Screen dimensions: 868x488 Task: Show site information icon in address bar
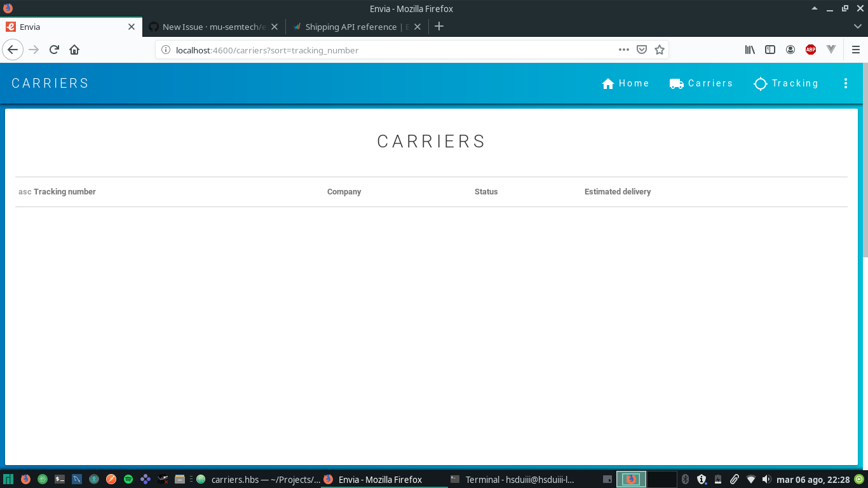click(166, 50)
